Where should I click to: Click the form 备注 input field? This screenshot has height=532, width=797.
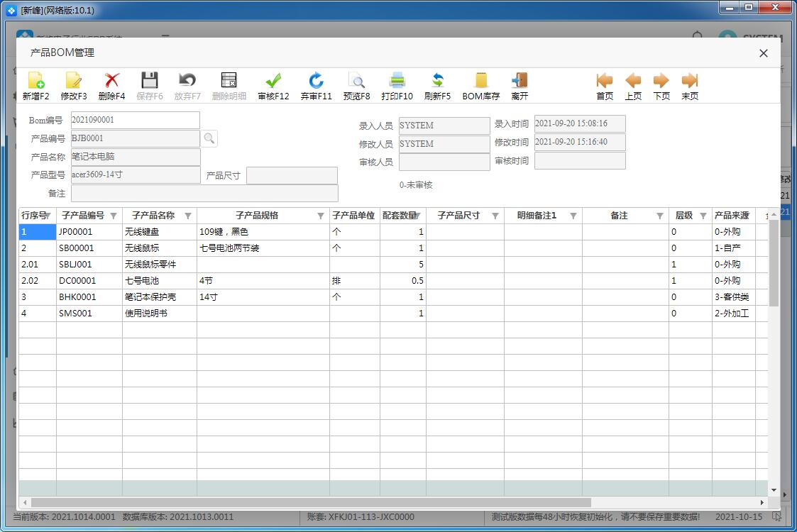(204, 194)
